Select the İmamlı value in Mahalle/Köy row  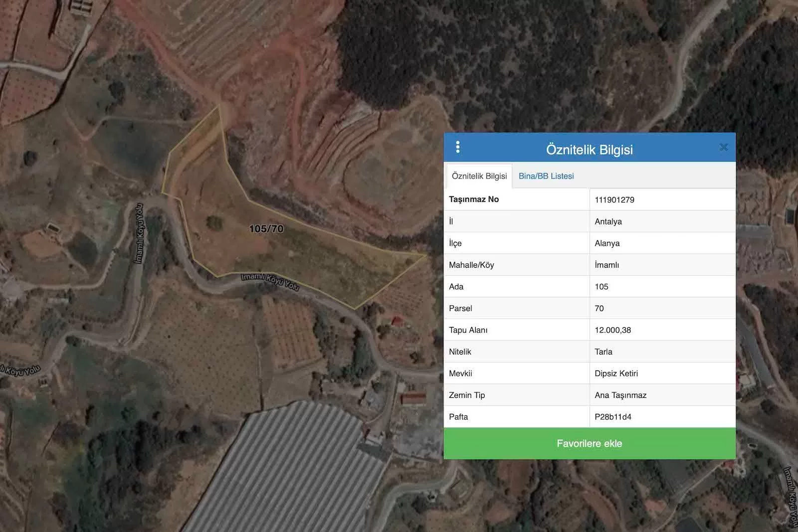coord(606,265)
